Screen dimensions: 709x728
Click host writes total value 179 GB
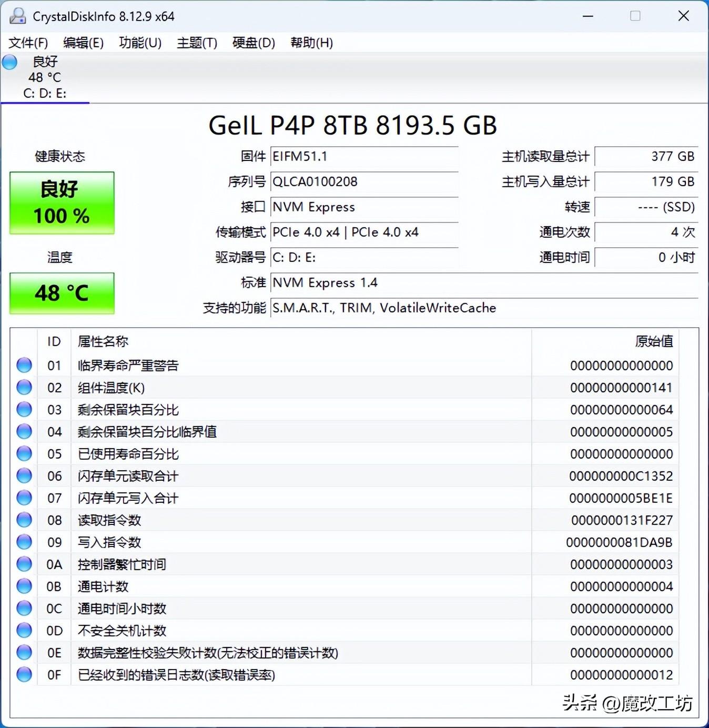646,182
